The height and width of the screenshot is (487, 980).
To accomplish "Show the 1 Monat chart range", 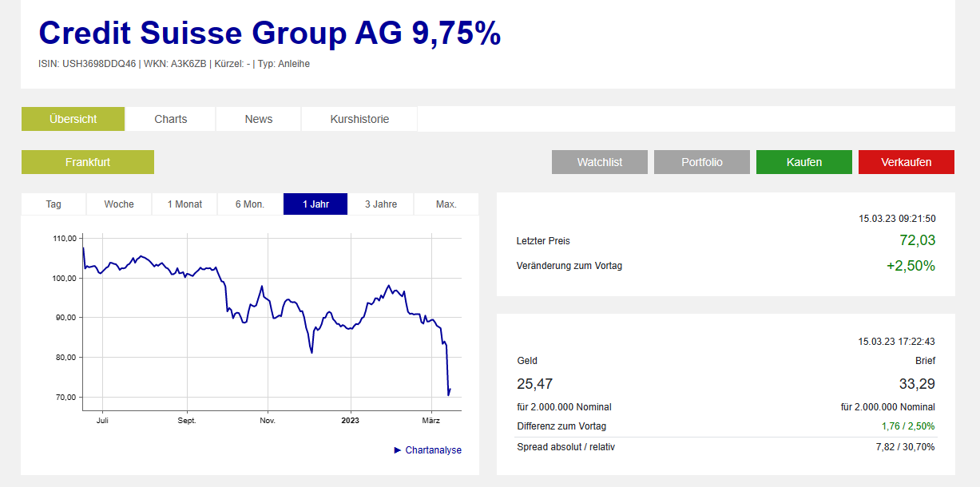I will (184, 204).
